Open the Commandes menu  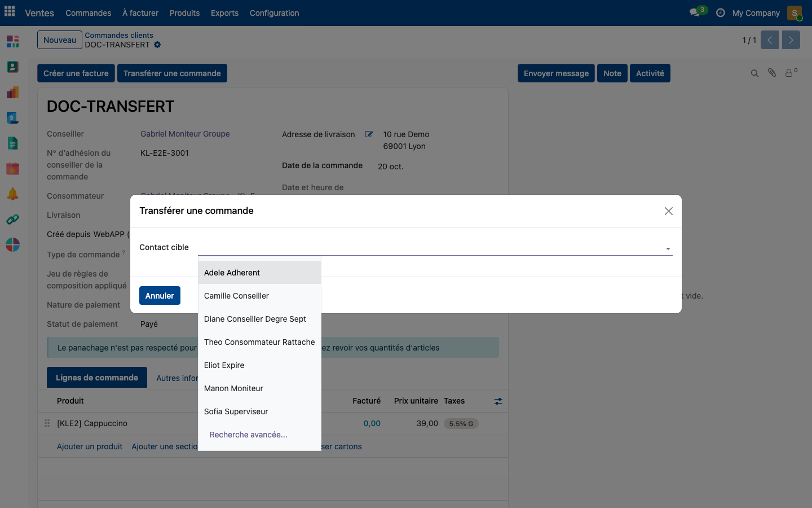(89, 13)
